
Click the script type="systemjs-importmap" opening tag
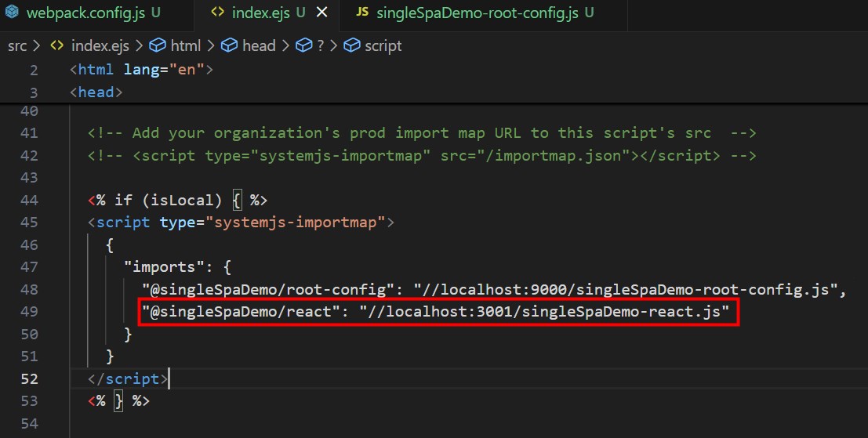point(241,223)
